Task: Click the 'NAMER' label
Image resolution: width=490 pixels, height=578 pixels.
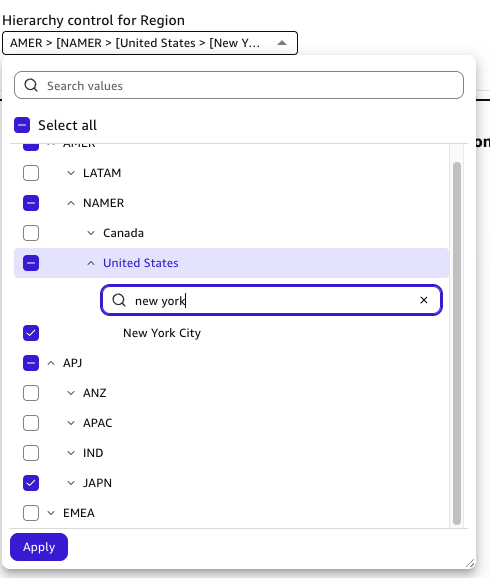Action: [x=104, y=203]
